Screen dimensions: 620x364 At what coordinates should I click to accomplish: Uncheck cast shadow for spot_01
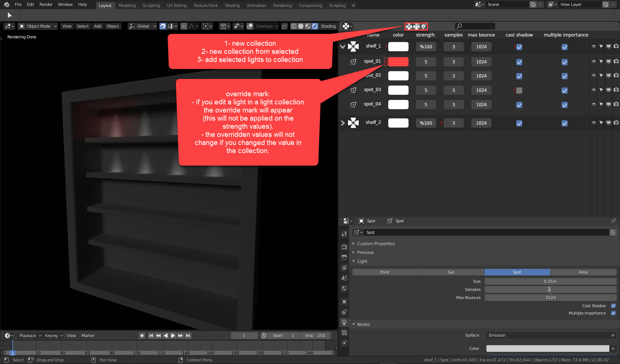click(519, 62)
